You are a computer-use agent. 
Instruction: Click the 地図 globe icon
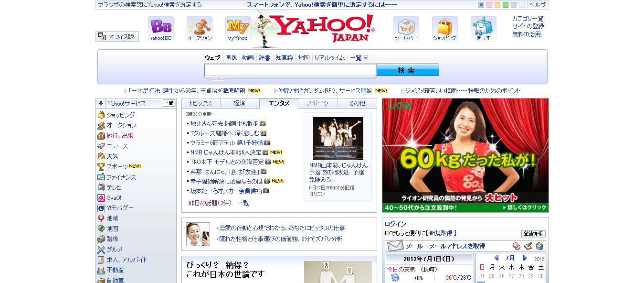click(x=101, y=229)
